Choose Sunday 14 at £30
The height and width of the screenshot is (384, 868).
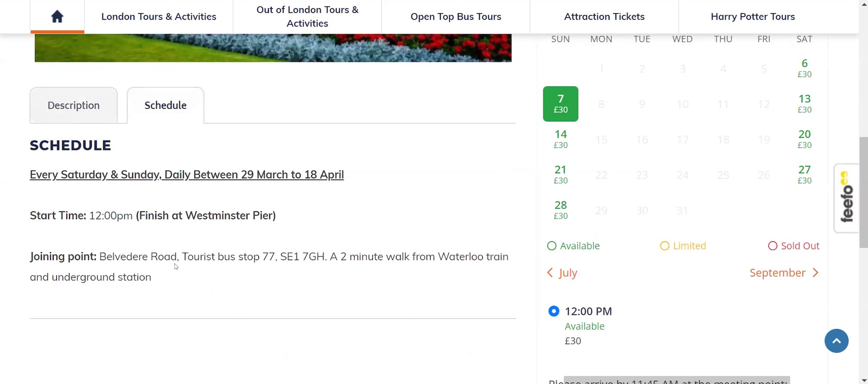point(561,139)
